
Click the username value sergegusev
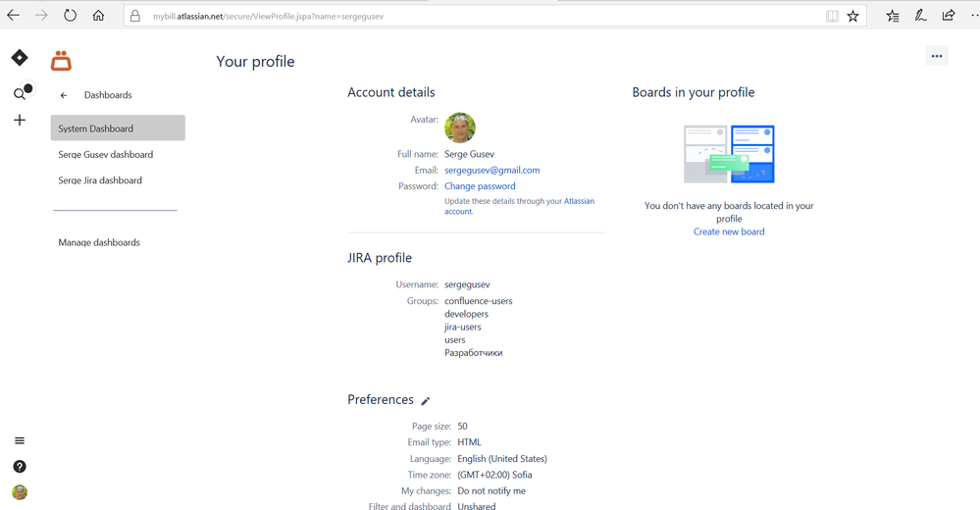point(467,284)
